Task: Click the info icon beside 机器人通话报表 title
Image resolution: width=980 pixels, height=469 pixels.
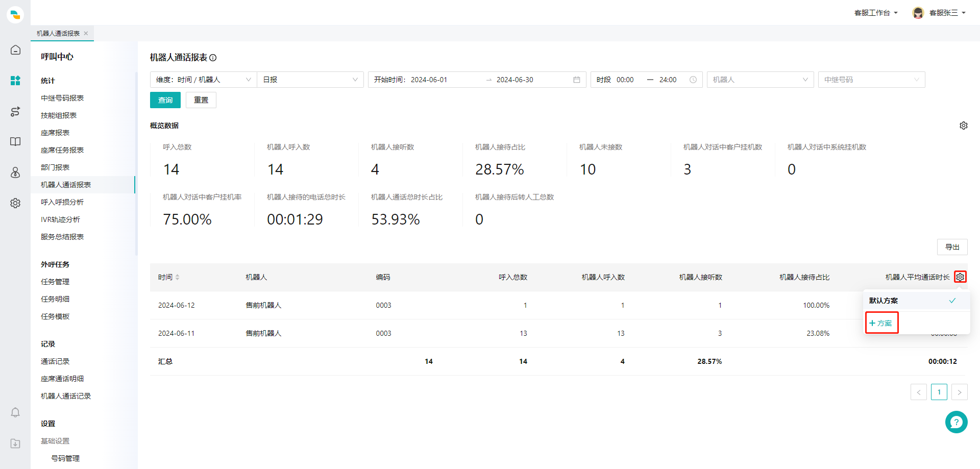Action: pos(213,58)
